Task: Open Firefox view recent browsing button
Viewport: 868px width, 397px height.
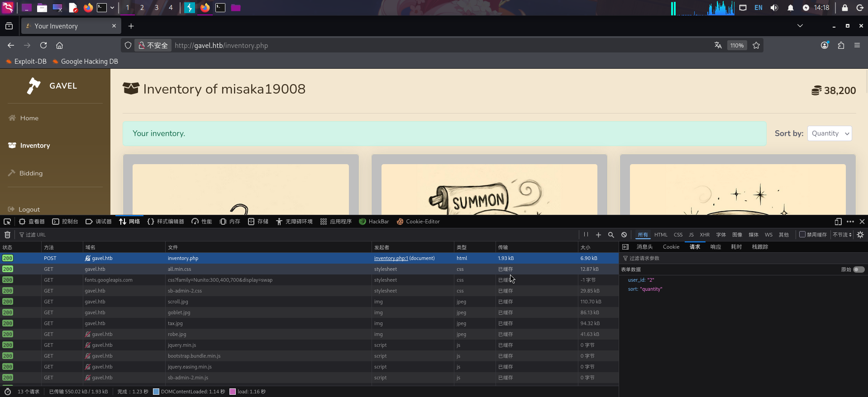Action: tap(9, 26)
